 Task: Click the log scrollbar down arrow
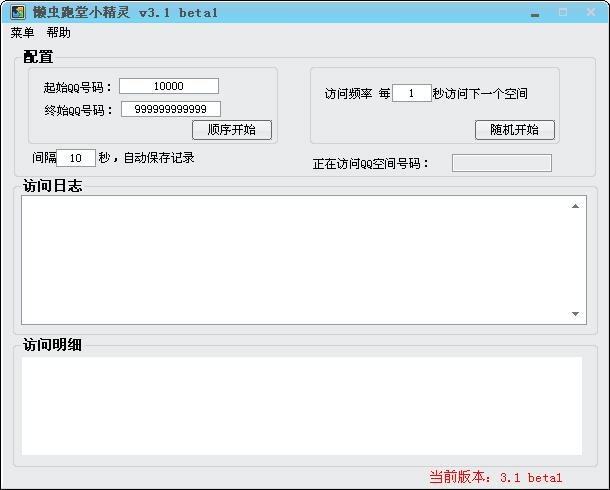575,314
